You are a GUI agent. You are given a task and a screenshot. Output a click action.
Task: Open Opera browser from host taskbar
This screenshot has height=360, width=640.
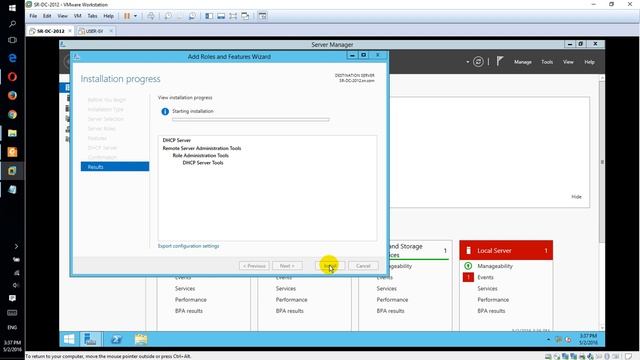[12, 77]
